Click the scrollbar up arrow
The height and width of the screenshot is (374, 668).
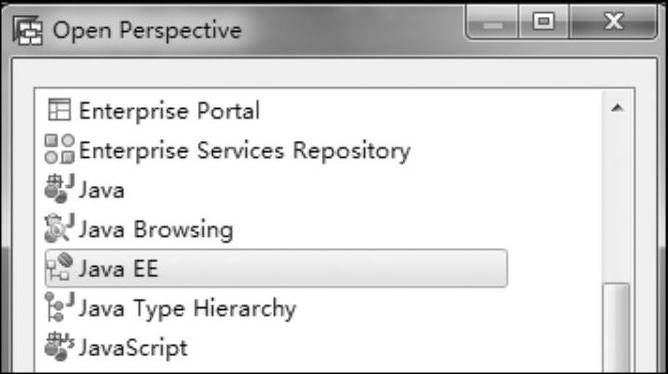coord(617,108)
